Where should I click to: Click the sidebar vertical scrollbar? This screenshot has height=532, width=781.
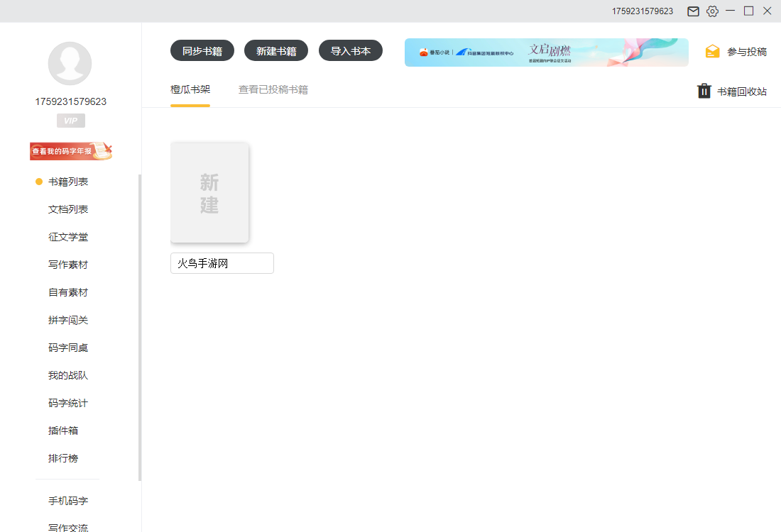[140, 328]
